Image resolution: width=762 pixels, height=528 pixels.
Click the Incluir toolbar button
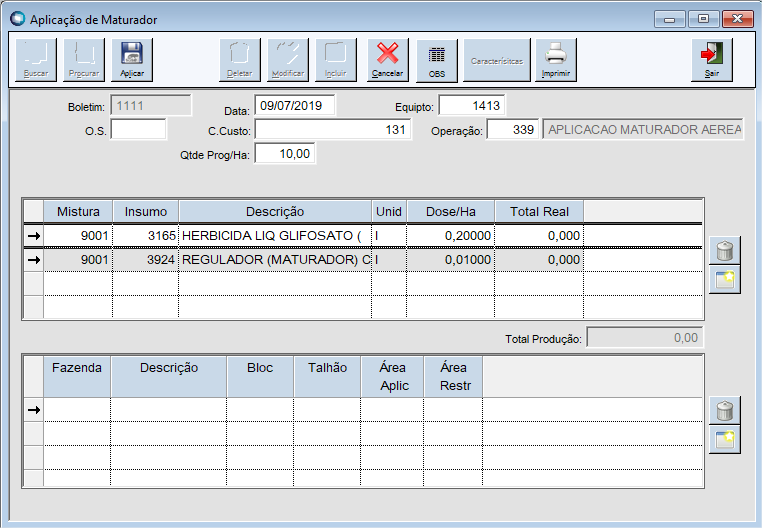(336, 60)
